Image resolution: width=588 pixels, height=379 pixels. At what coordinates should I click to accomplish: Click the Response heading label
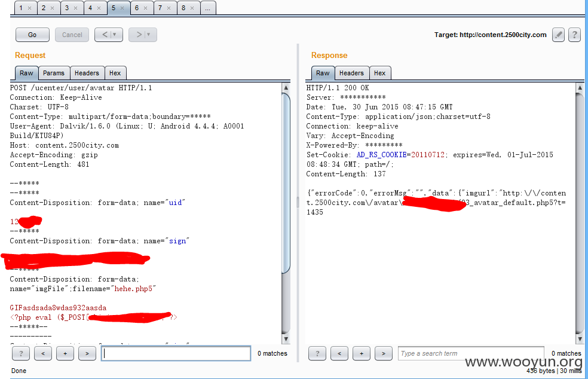pos(329,55)
